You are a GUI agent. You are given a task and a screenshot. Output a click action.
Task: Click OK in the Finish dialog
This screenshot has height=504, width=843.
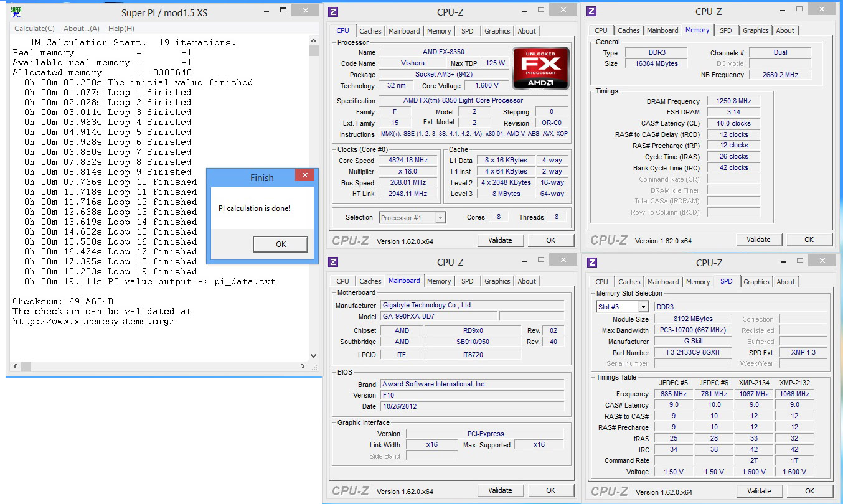(281, 245)
